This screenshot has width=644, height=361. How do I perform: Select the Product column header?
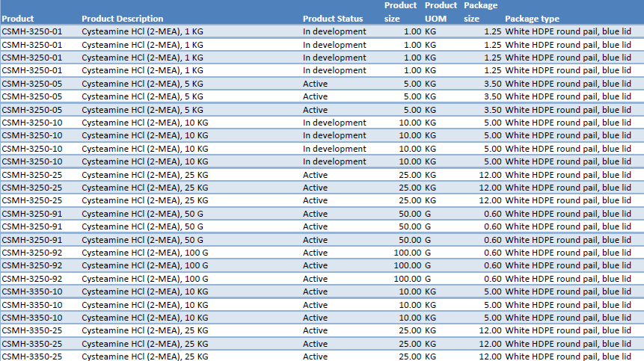18,19
